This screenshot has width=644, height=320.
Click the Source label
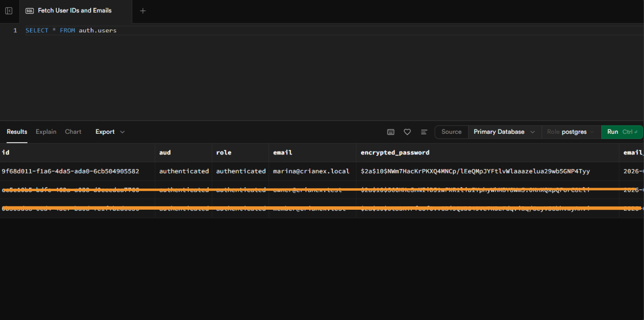click(x=451, y=132)
